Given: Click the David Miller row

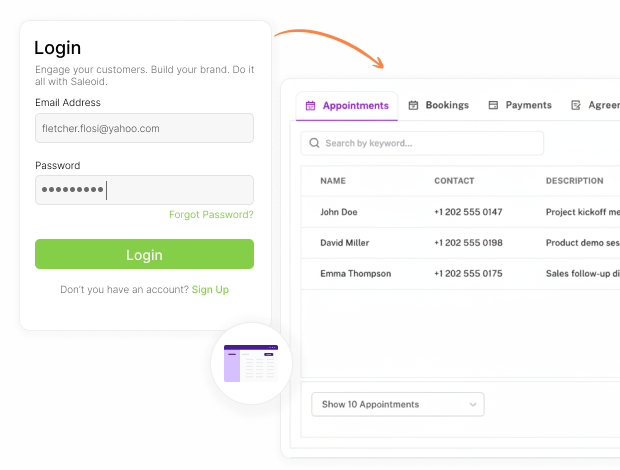Looking at the screenshot, I should click(x=461, y=243).
